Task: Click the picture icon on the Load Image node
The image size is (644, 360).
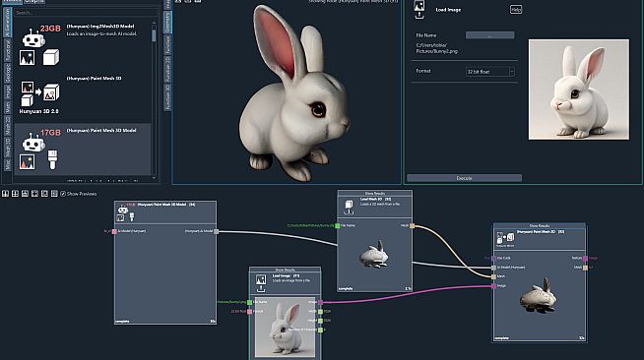Action: point(261,283)
